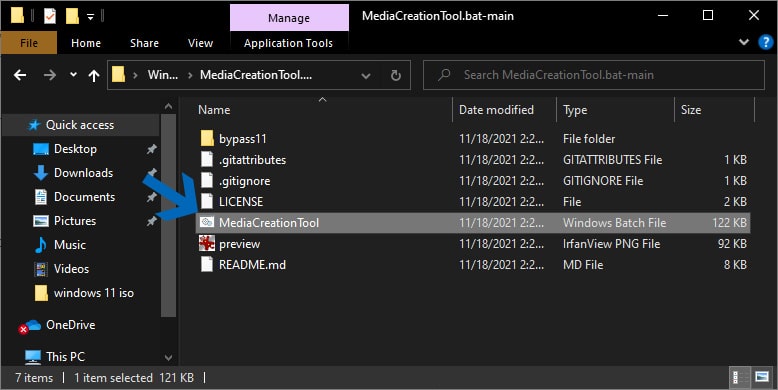Sort by the Size column header

pos(691,110)
